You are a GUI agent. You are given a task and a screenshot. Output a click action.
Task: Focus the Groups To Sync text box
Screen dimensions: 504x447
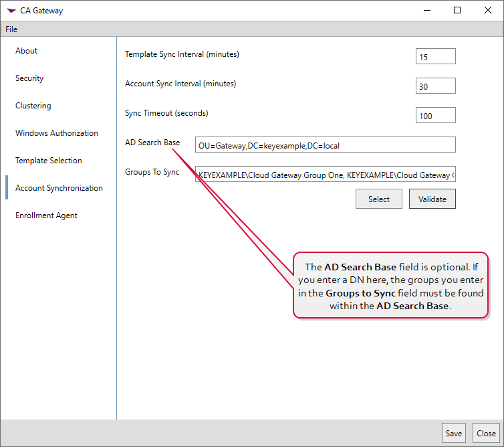325,175
